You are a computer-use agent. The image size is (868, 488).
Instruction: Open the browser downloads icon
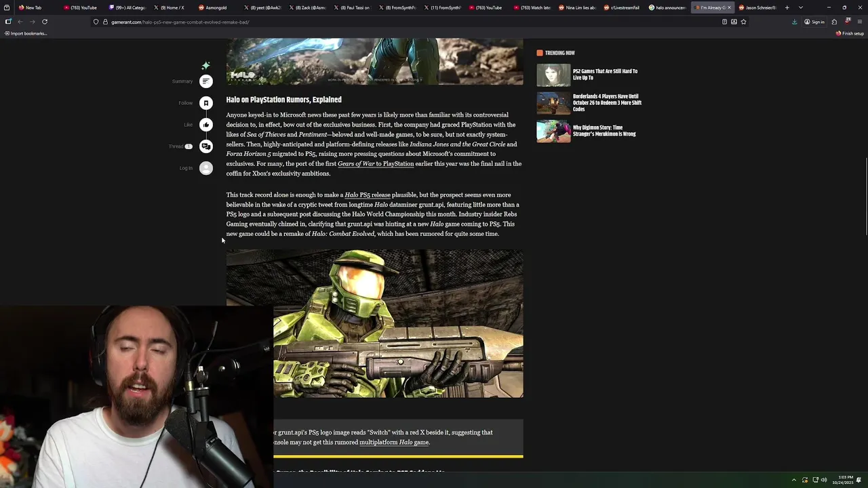tap(794, 22)
